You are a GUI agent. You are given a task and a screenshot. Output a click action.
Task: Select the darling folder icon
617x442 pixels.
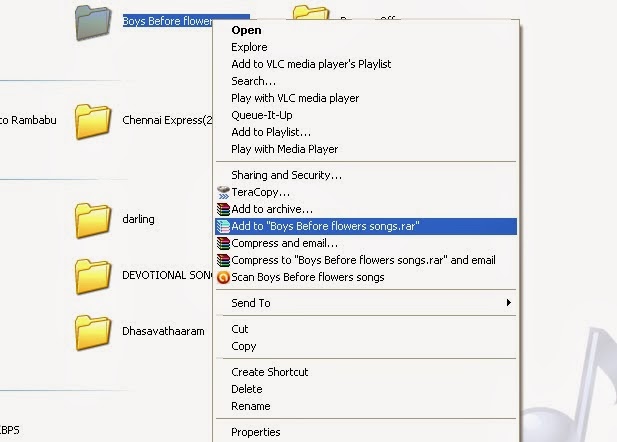pos(92,220)
